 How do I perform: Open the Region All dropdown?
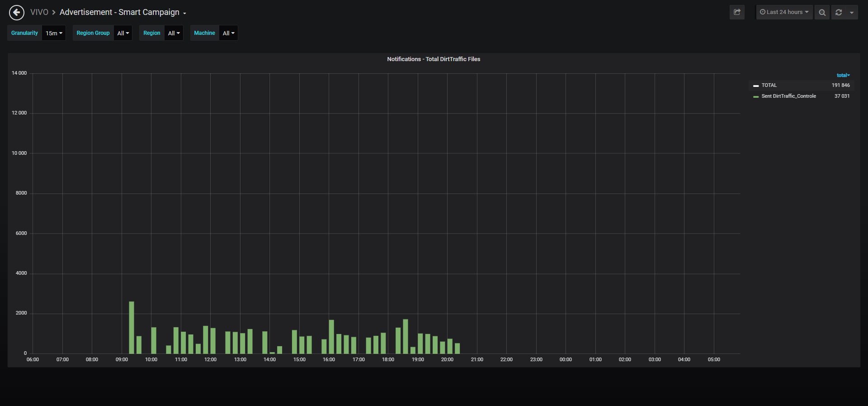pos(174,33)
